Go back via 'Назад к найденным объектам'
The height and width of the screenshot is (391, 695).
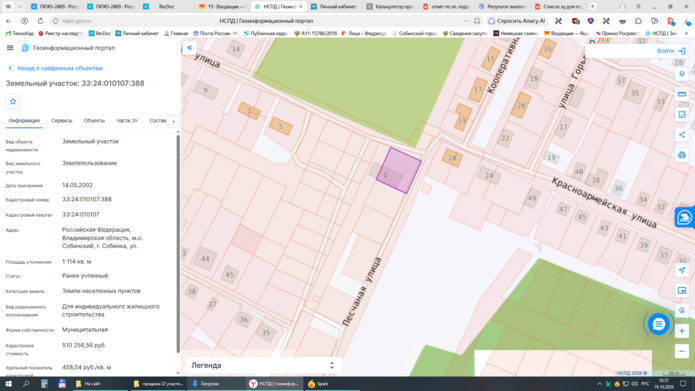click(56, 68)
